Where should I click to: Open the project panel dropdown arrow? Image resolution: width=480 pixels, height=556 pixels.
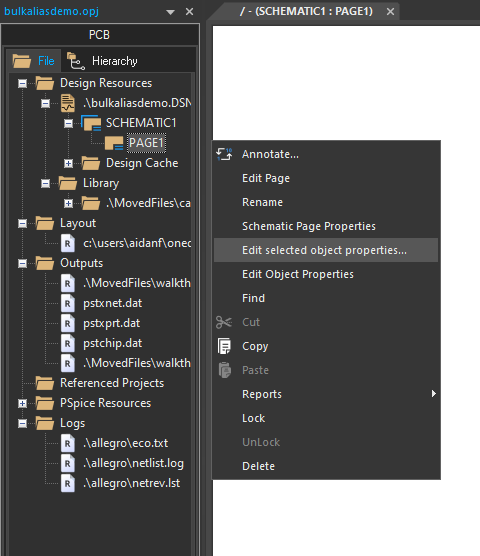[x=171, y=12]
